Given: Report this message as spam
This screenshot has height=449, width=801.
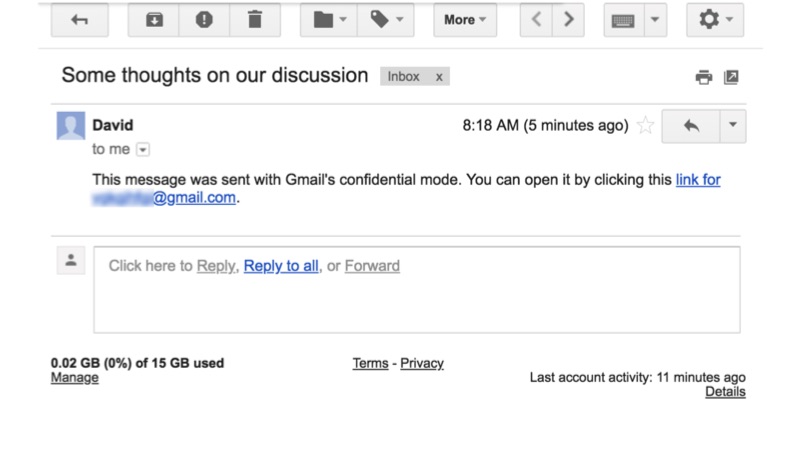Looking at the screenshot, I should click(x=205, y=20).
